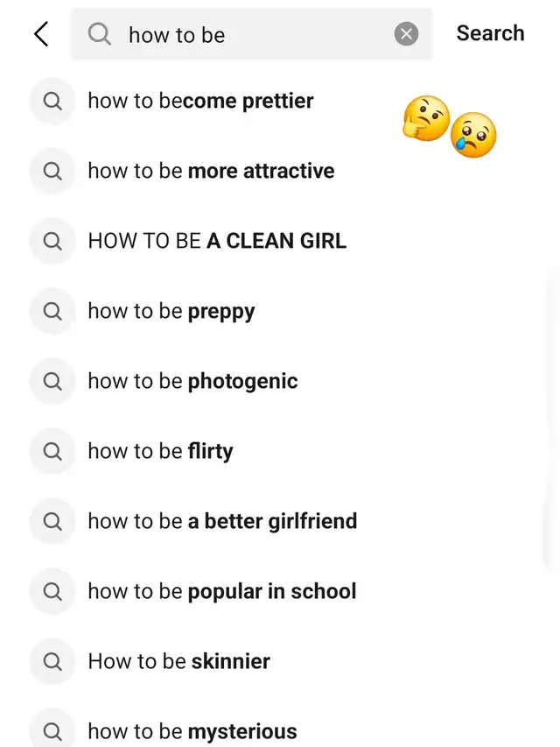Click search icon beside 'how to be mysterious'
Image resolution: width=560 pixels, height=747 pixels.
pyautogui.click(x=52, y=731)
